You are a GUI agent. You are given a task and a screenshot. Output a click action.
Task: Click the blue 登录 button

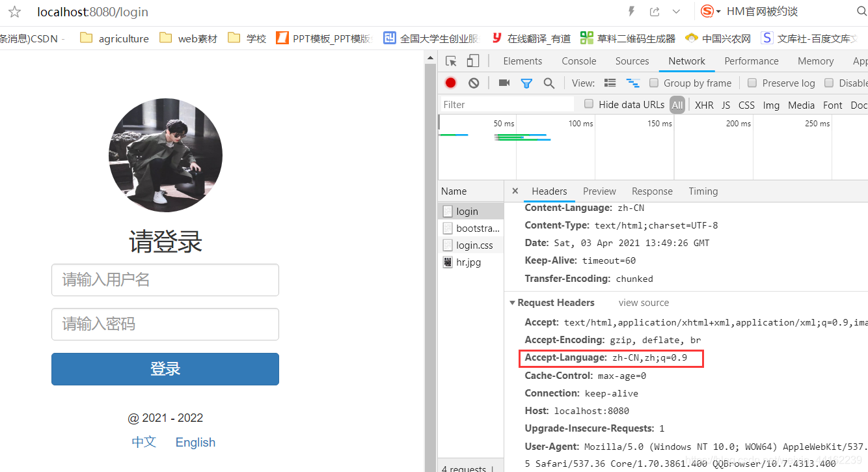pos(165,369)
